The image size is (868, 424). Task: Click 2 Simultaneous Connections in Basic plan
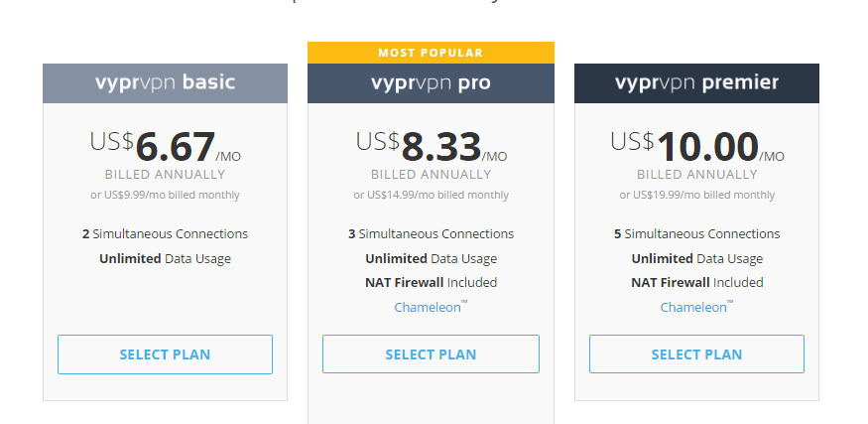tap(165, 234)
